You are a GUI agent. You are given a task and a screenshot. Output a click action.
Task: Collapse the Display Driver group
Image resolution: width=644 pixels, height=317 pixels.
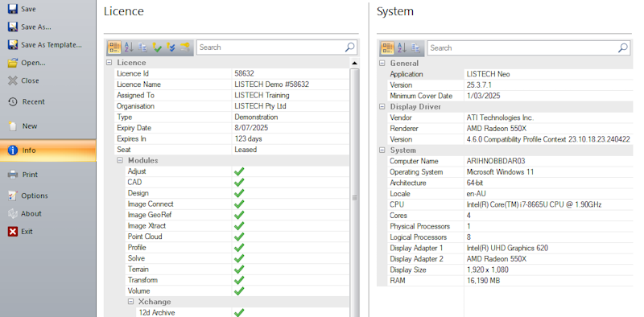382,107
